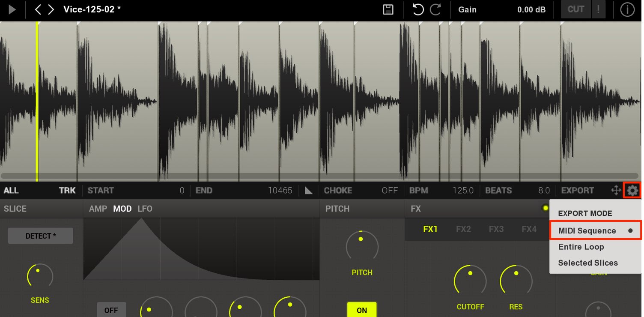This screenshot has width=644, height=317.
Task: Click the Gain value 0.00 dB
Action: (x=531, y=9)
